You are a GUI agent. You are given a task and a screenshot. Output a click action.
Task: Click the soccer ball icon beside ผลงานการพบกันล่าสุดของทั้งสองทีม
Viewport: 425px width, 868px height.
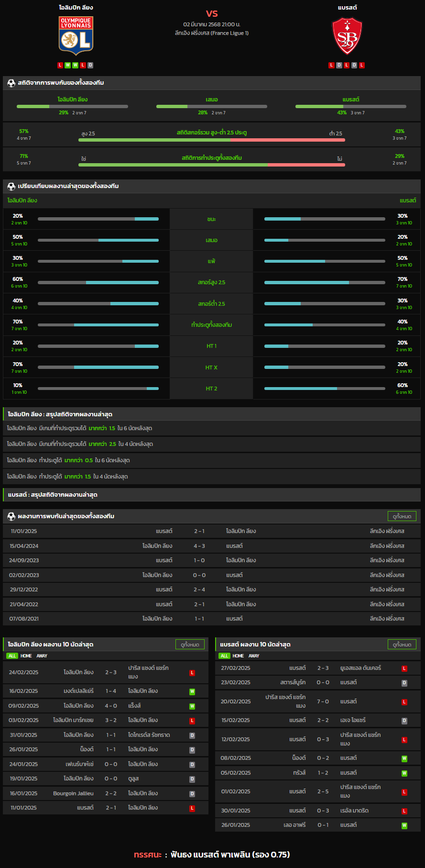tap(11, 516)
